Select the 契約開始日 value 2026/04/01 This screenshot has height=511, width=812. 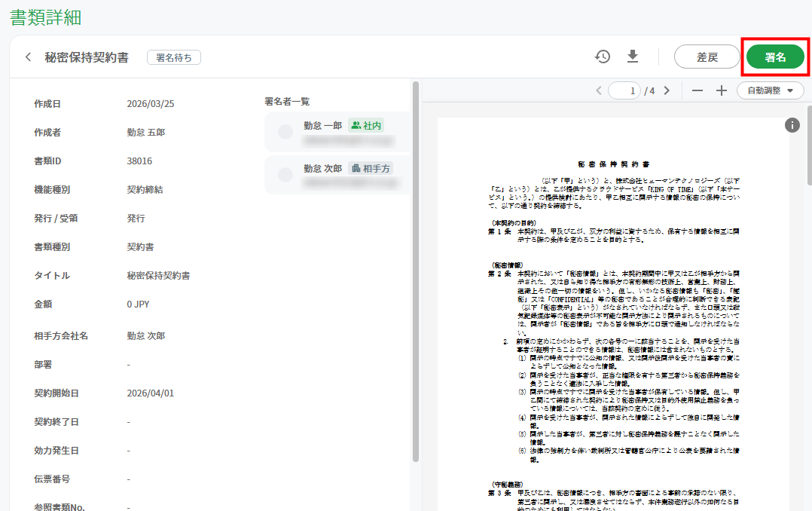pos(150,393)
